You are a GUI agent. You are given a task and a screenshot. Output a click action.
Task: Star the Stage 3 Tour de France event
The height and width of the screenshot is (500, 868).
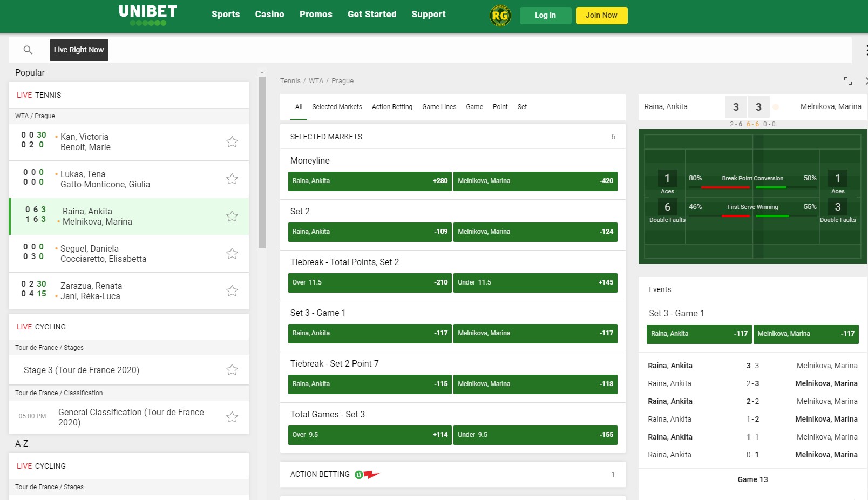[232, 370]
